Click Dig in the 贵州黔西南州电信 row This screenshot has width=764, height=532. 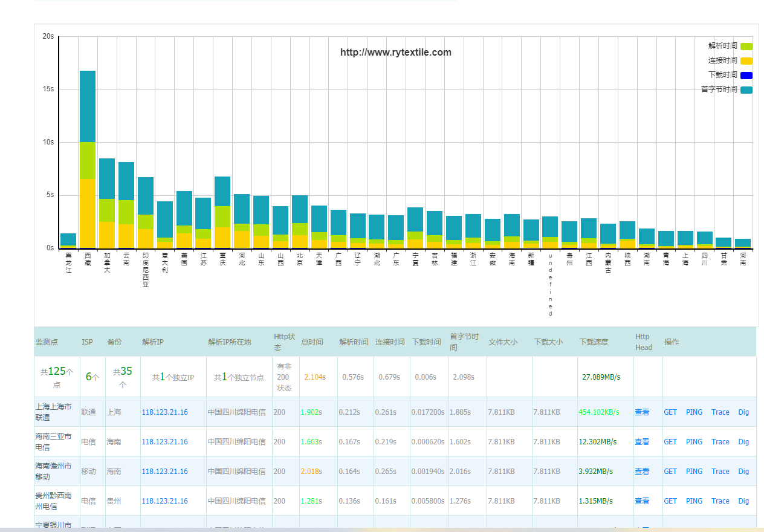743,501
